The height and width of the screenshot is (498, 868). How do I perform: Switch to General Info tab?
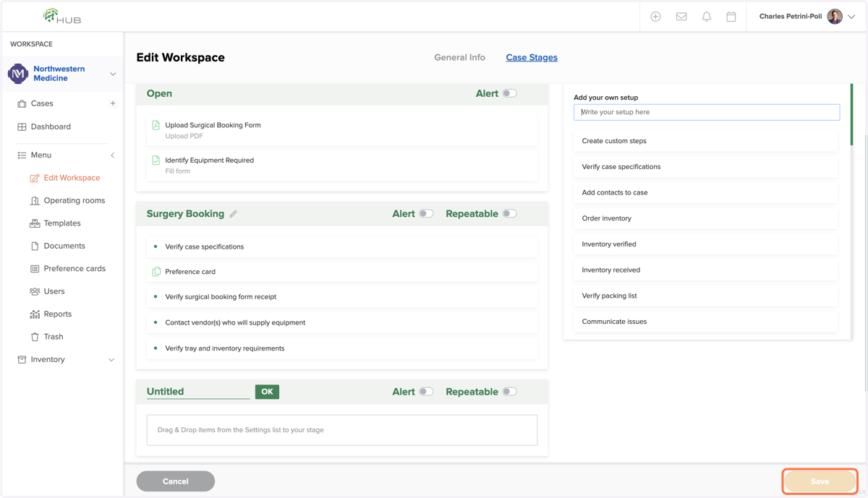click(x=459, y=57)
